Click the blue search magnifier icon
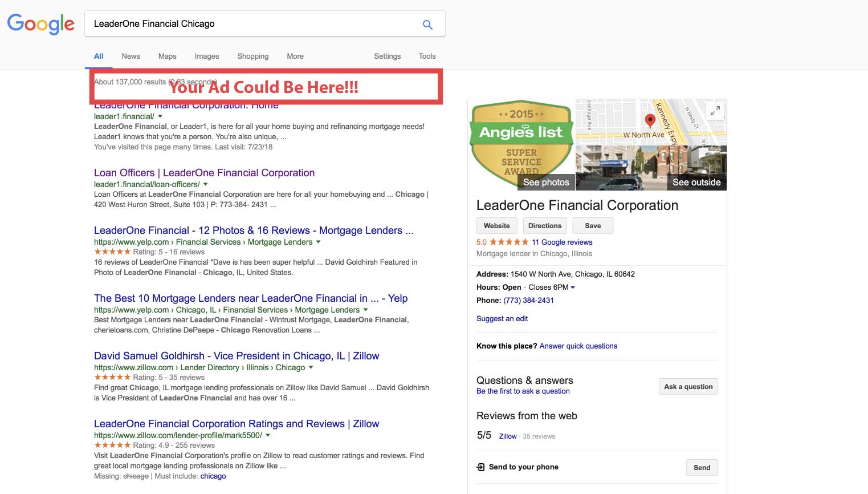This screenshot has width=868, height=494. [x=427, y=25]
